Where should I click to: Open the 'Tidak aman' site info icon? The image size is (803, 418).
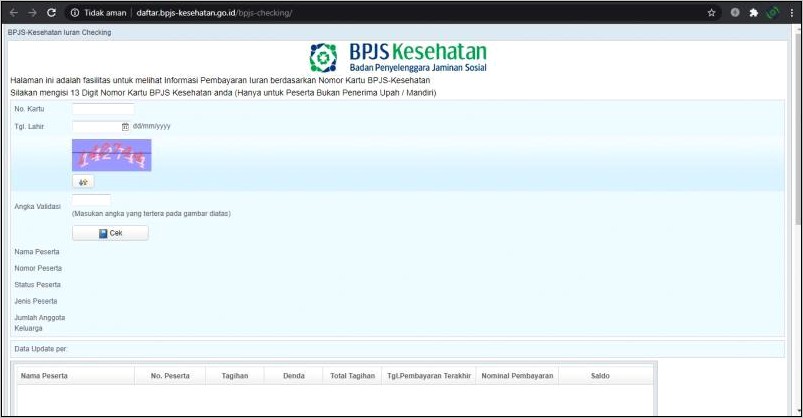pos(75,13)
